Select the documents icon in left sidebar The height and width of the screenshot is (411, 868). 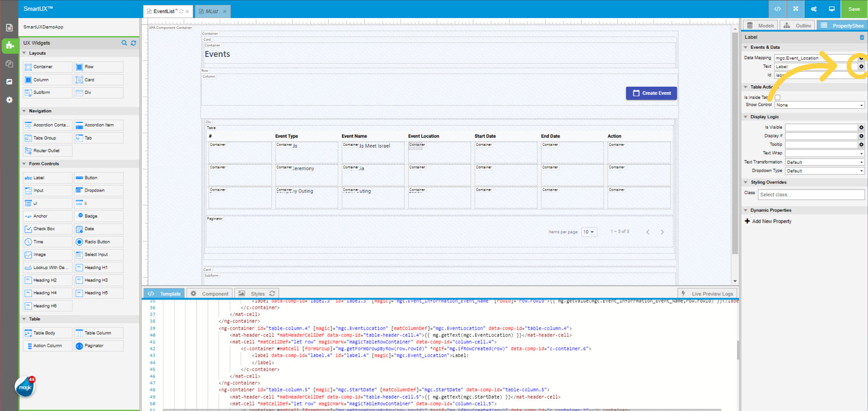(x=9, y=28)
